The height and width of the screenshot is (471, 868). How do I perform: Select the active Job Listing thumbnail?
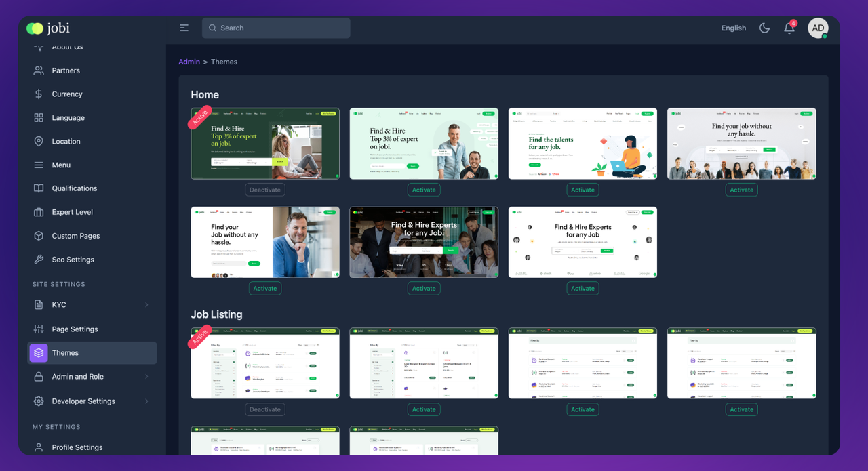265,363
